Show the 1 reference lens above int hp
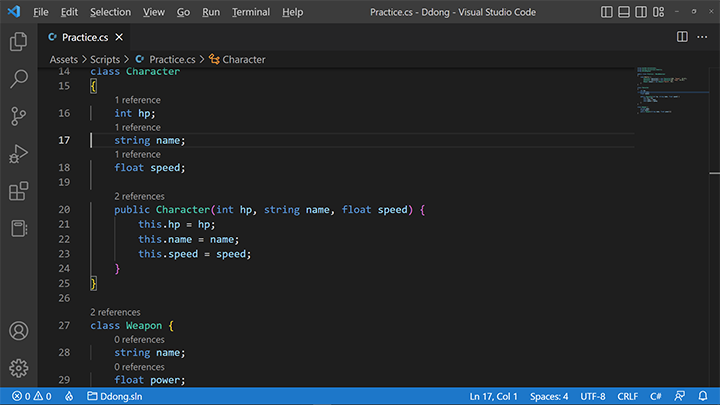720x405 pixels. click(x=137, y=100)
